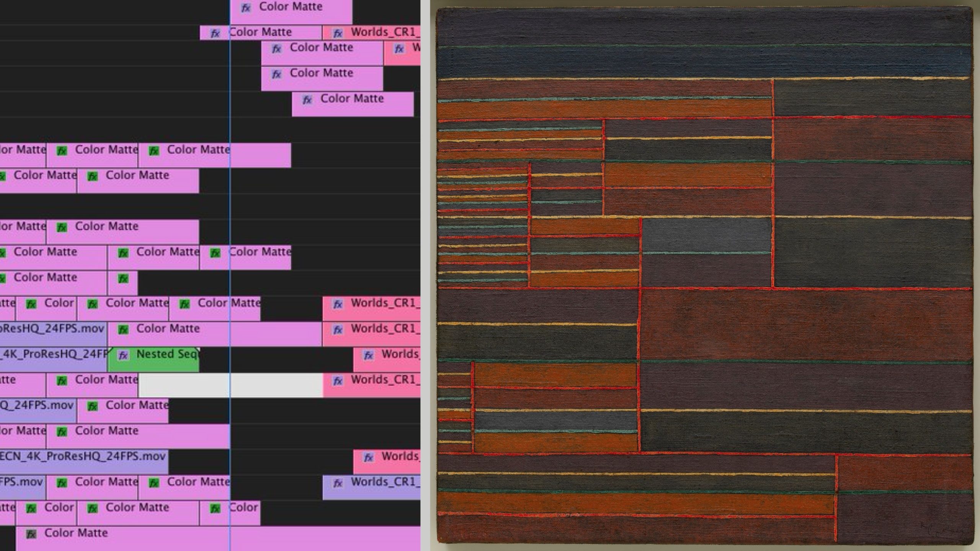Select the violet Worlds_CR1 clip
The height and width of the screenshot is (551, 980).
(x=371, y=487)
